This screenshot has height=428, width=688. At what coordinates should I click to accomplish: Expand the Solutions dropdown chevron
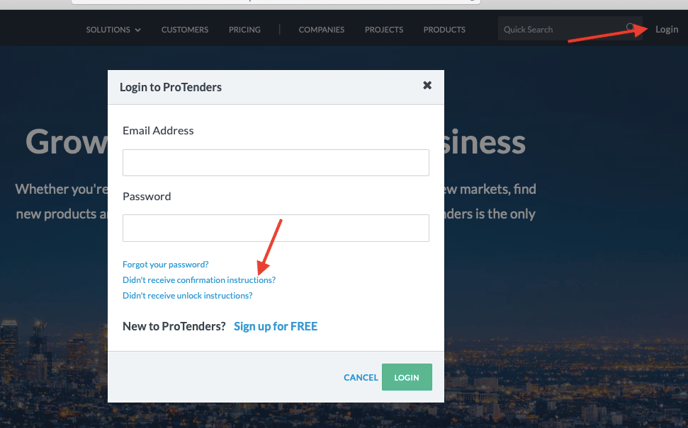138,30
